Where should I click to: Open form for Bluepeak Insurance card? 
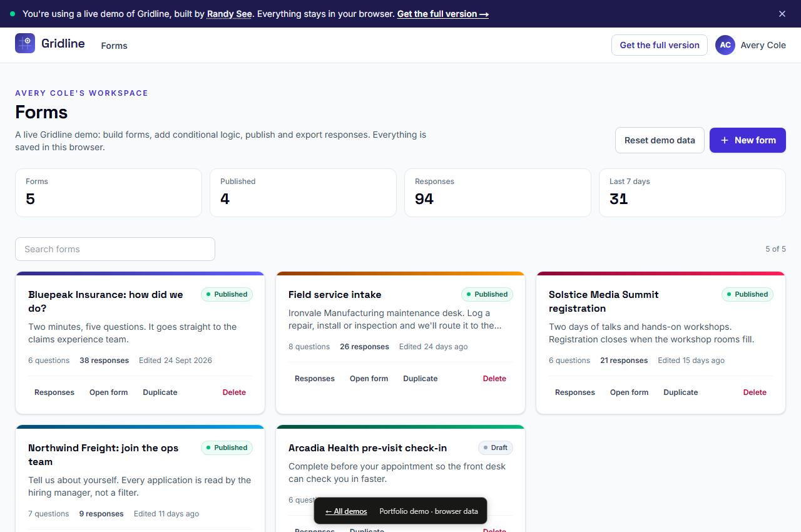[109, 392]
